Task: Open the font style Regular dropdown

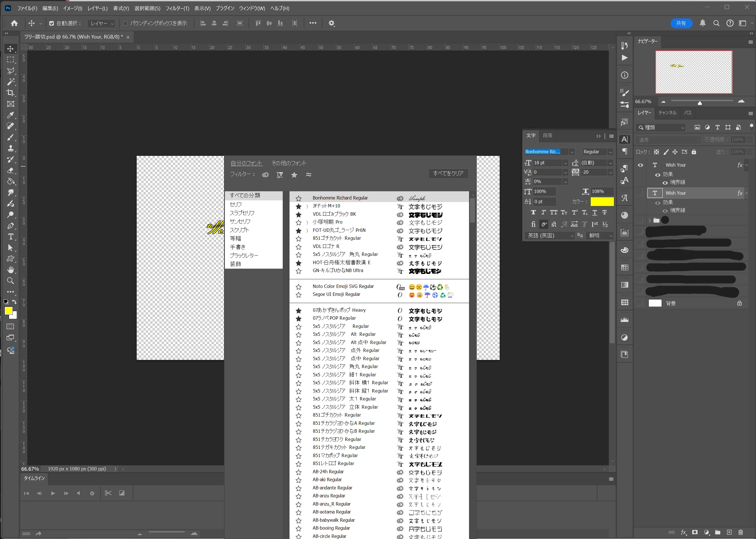Action: pyautogui.click(x=610, y=152)
